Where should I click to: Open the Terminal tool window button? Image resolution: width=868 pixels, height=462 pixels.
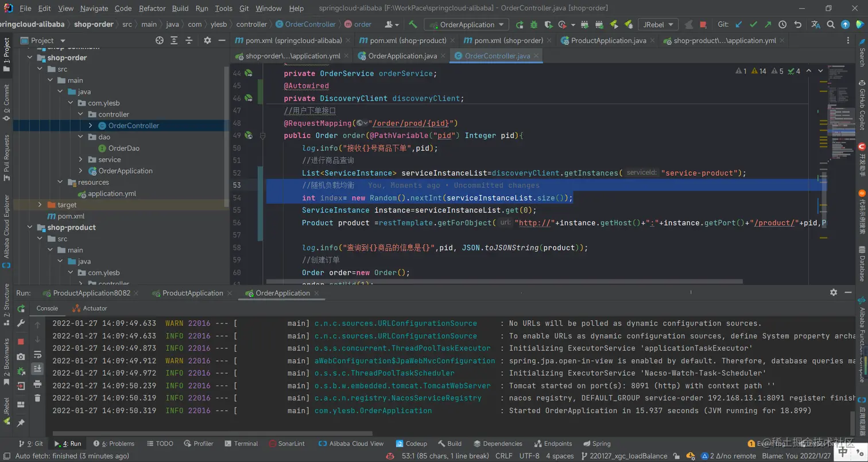point(241,444)
